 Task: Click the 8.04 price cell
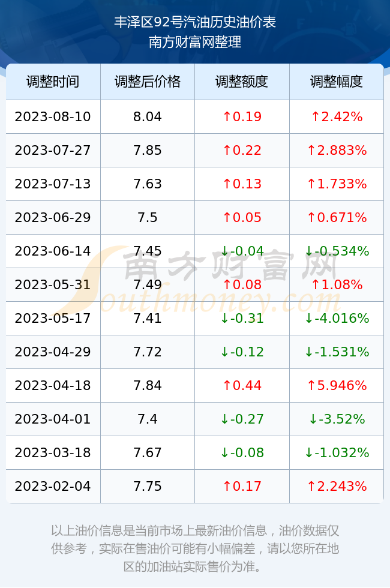[148, 116]
